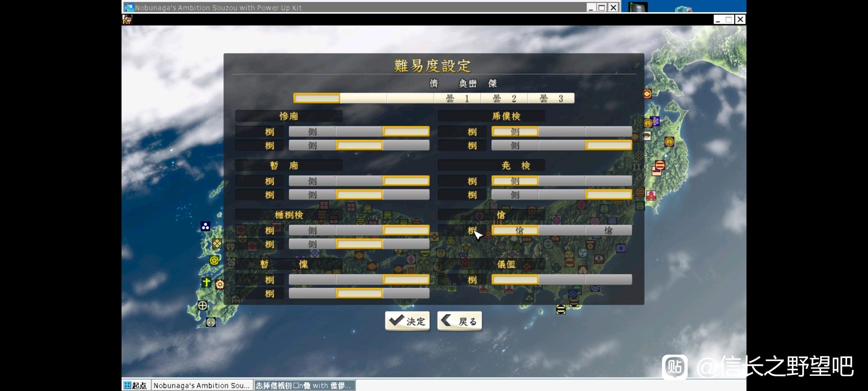The height and width of the screenshot is (391, 868).
Task: Open the 起点 start button on the taskbar
Action: coord(136,385)
